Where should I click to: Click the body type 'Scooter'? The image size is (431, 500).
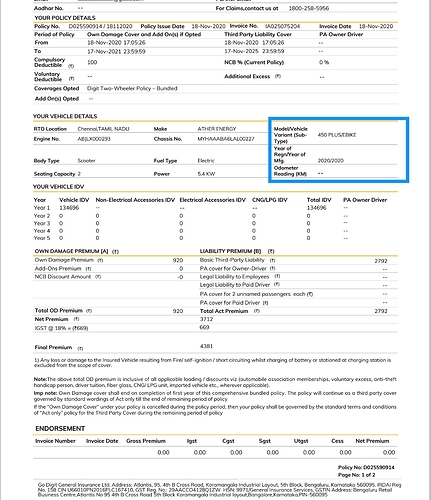(x=86, y=161)
